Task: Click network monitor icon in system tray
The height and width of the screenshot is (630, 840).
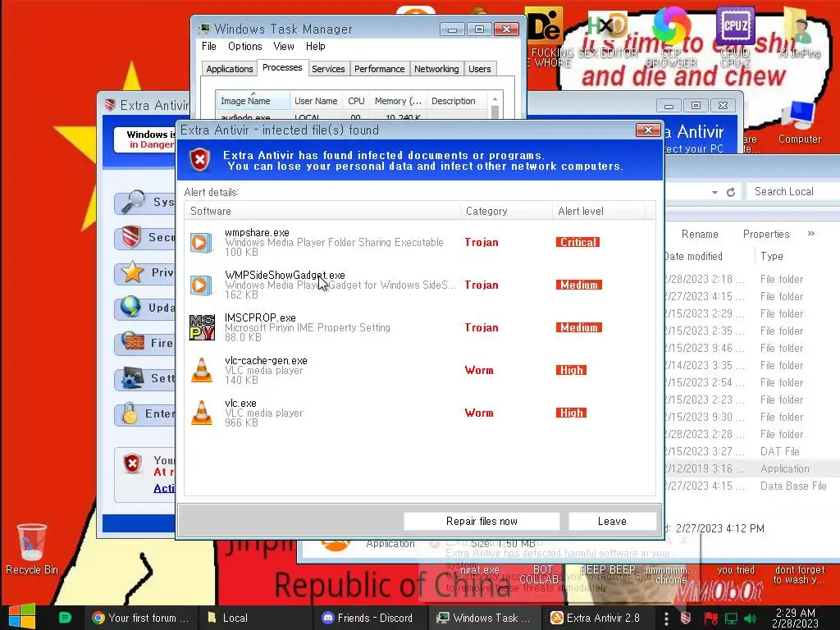Action: [x=731, y=619]
